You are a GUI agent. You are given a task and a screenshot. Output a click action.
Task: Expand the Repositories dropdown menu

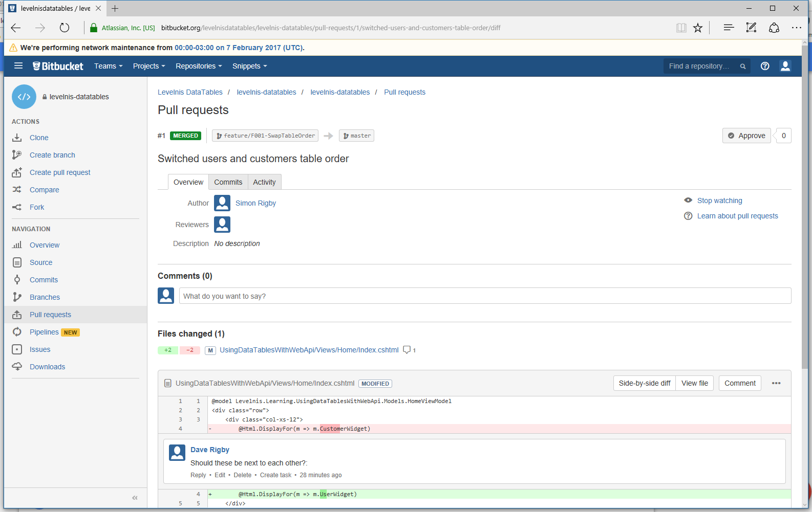[x=199, y=66]
